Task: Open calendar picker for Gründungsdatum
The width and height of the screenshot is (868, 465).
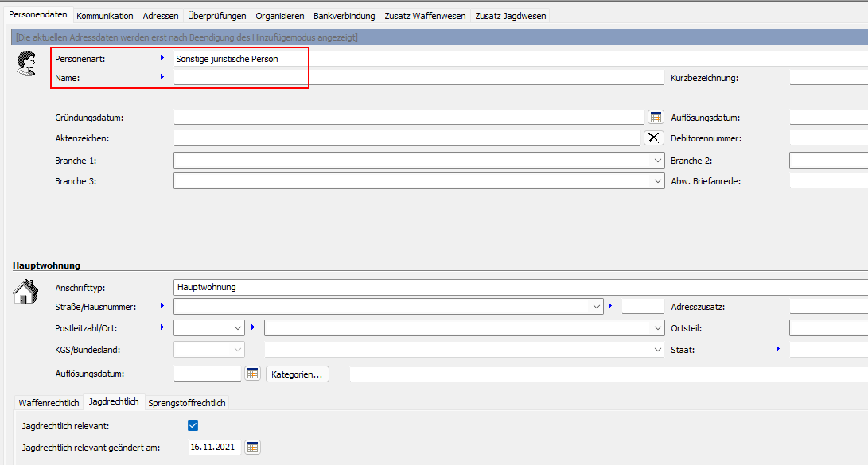Action: tap(656, 118)
